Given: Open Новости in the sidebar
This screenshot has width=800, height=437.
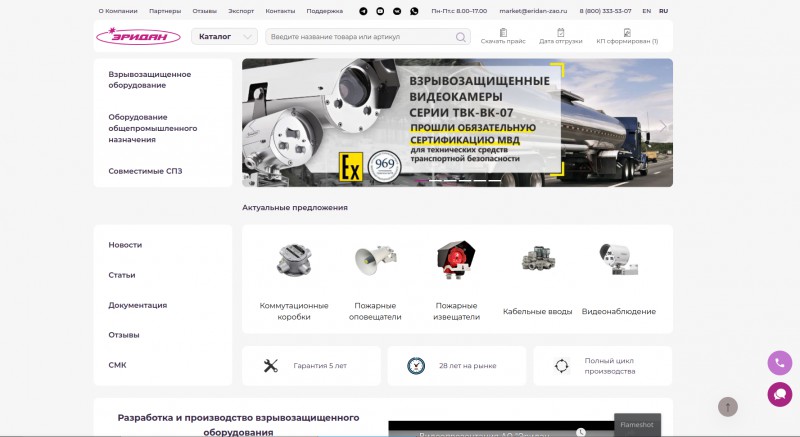Looking at the screenshot, I should tap(125, 245).
